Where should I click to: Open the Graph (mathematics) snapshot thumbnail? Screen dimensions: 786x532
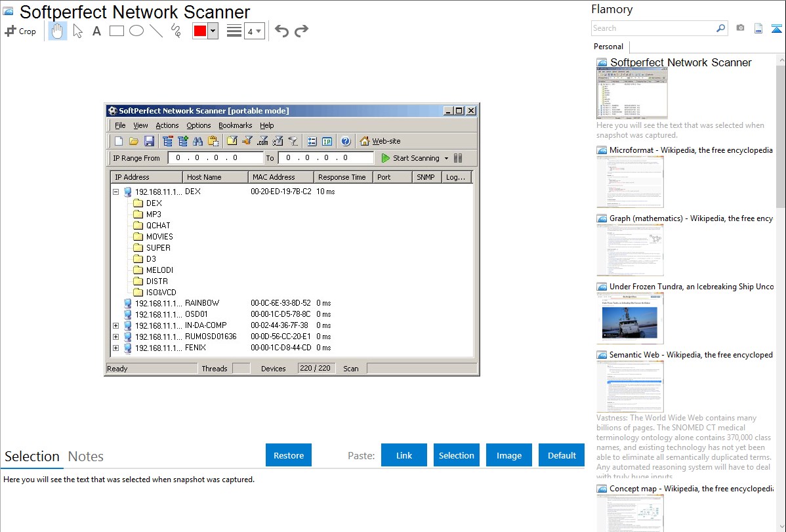tap(630, 250)
